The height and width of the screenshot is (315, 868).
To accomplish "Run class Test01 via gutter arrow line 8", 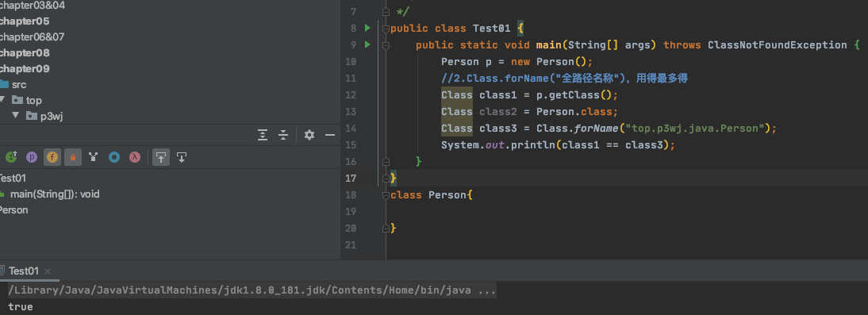I will pyautogui.click(x=367, y=28).
